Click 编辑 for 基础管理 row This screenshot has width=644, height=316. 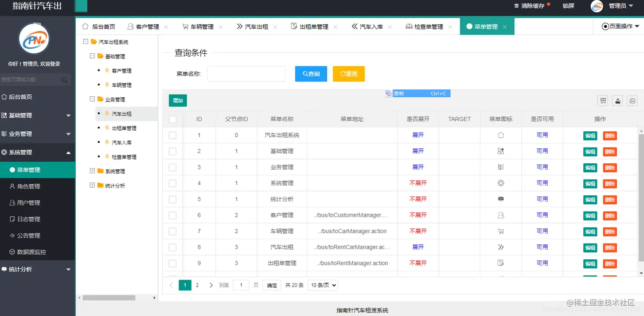(x=590, y=151)
